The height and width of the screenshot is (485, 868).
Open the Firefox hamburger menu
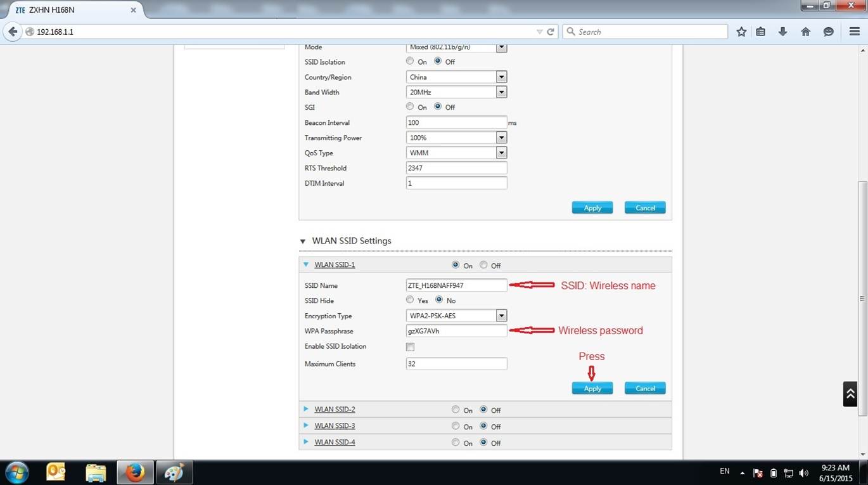pos(854,32)
